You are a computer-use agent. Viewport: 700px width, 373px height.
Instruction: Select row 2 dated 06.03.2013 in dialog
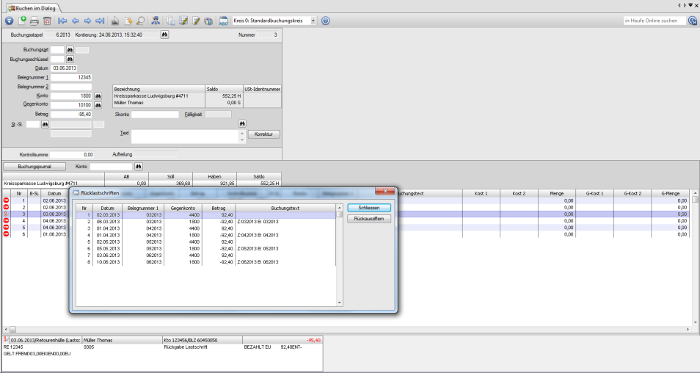205,221
